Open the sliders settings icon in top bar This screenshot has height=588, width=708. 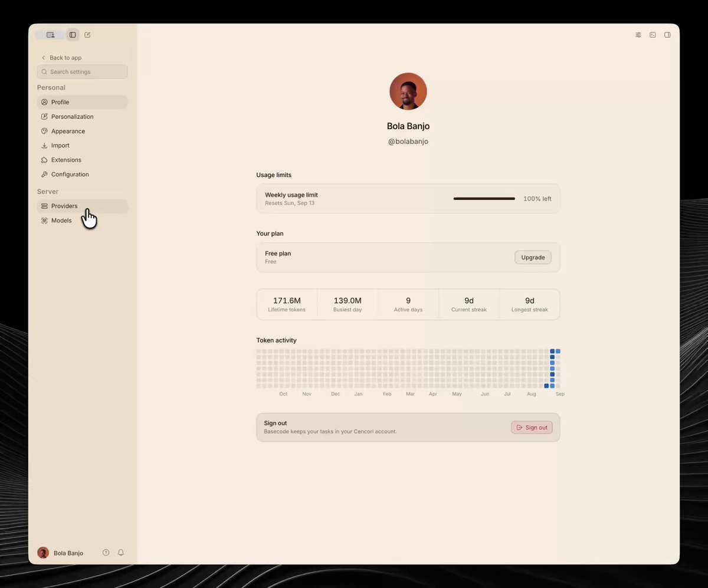638,35
